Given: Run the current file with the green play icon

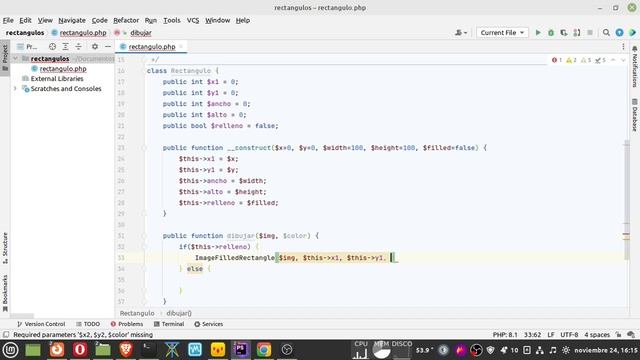Looking at the screenshot, I should [x=538, y=33].
